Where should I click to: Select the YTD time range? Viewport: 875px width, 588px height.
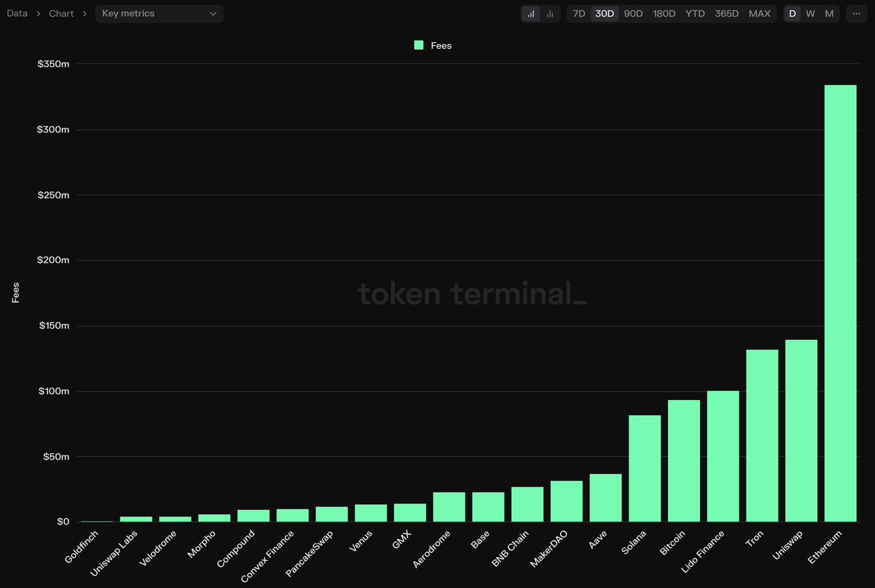tap(695, 13)
